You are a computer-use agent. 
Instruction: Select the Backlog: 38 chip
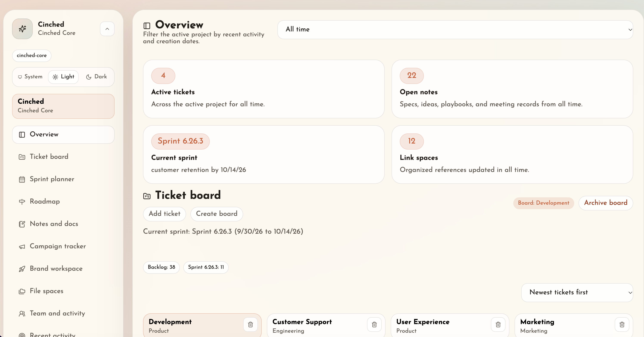tap(162, 267)
